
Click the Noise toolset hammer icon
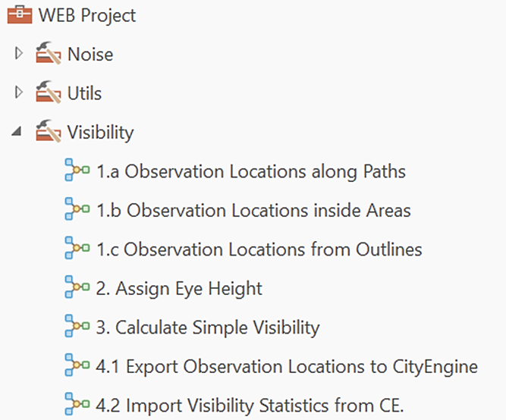click(x=49, y=55)
